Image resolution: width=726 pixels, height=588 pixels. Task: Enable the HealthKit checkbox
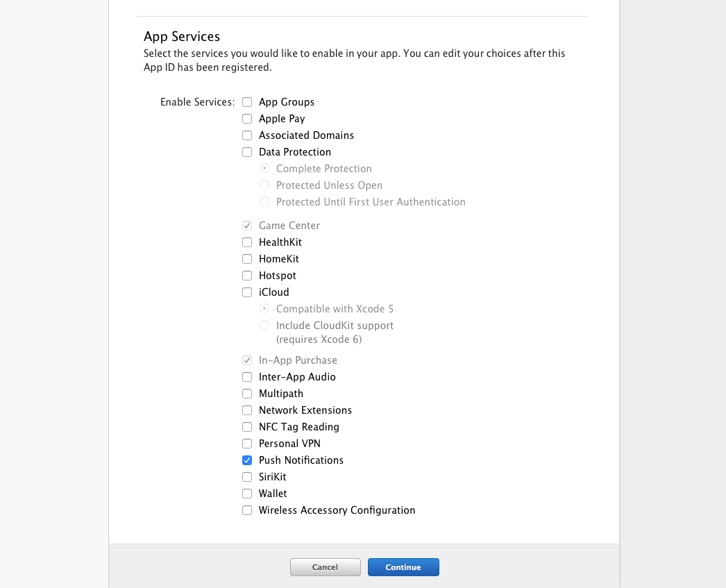tap(247, 242)
